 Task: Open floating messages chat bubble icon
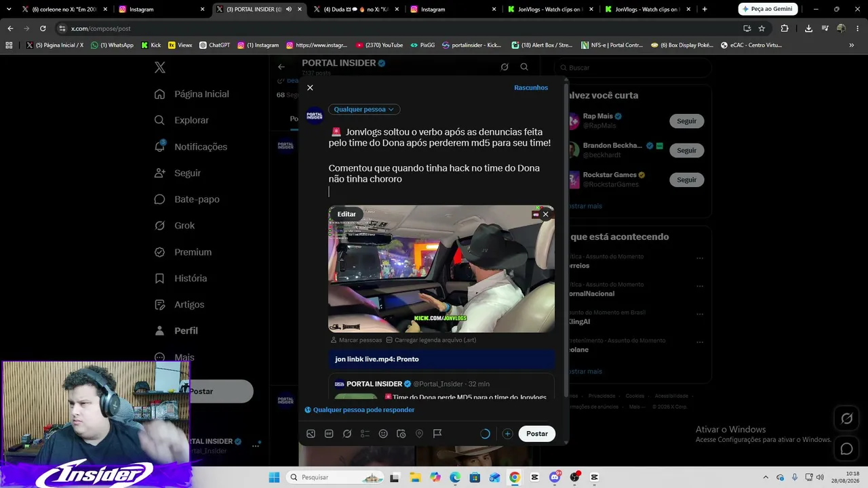click(x=847, y=449)
